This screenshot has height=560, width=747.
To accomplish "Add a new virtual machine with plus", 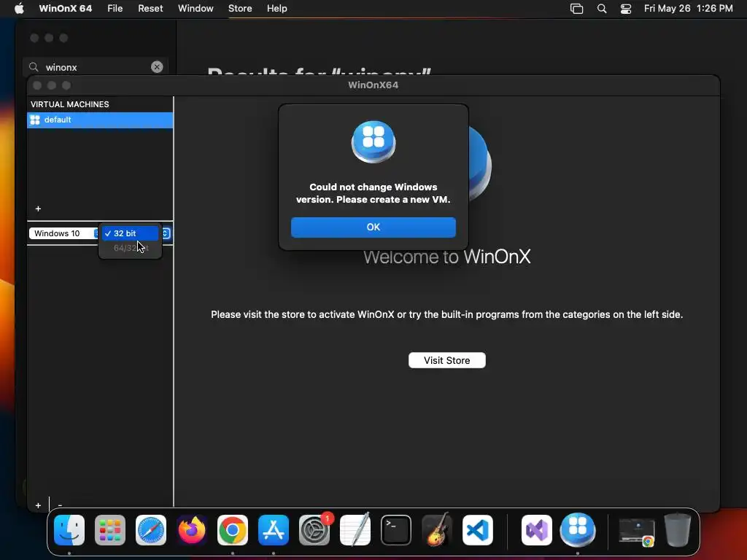I will point(38,209).
